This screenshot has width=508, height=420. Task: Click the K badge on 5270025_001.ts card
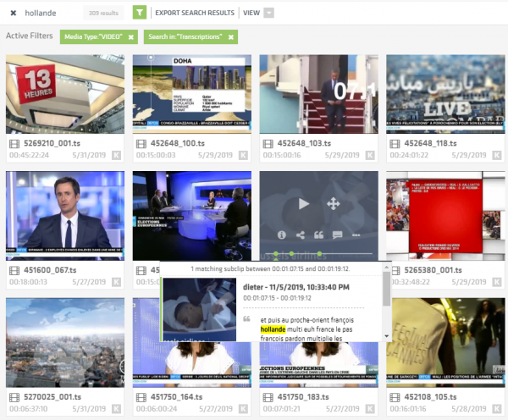point(116,409)
